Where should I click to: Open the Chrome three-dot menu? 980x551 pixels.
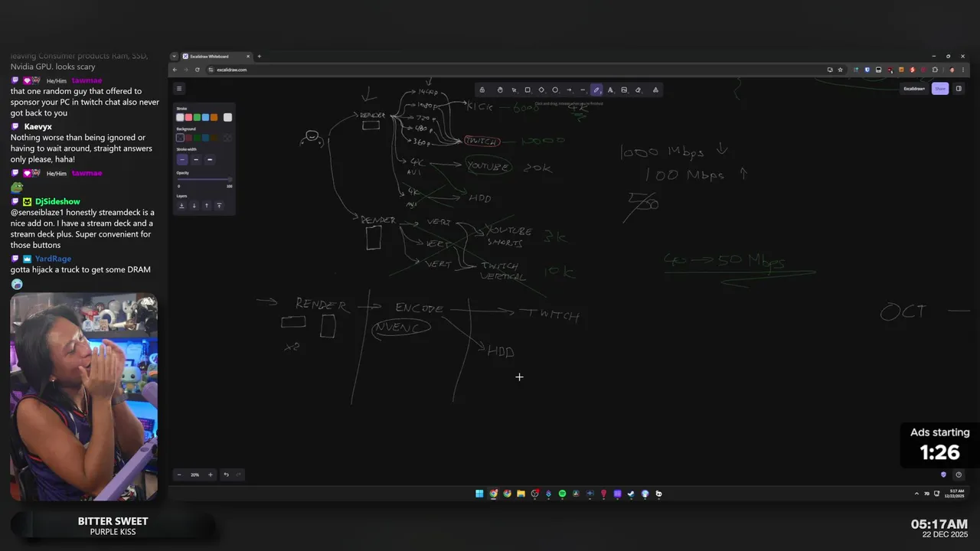tap(963, 70)
